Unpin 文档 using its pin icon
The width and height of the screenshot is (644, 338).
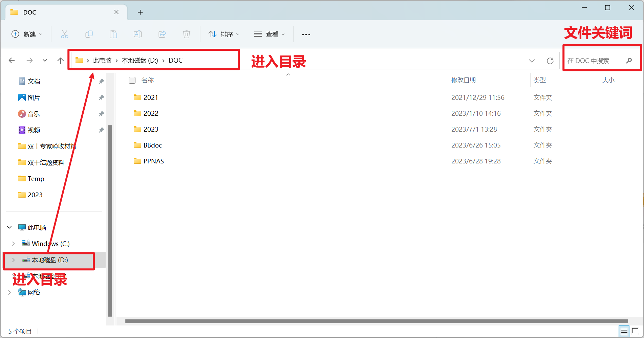[x=101, y=81]
